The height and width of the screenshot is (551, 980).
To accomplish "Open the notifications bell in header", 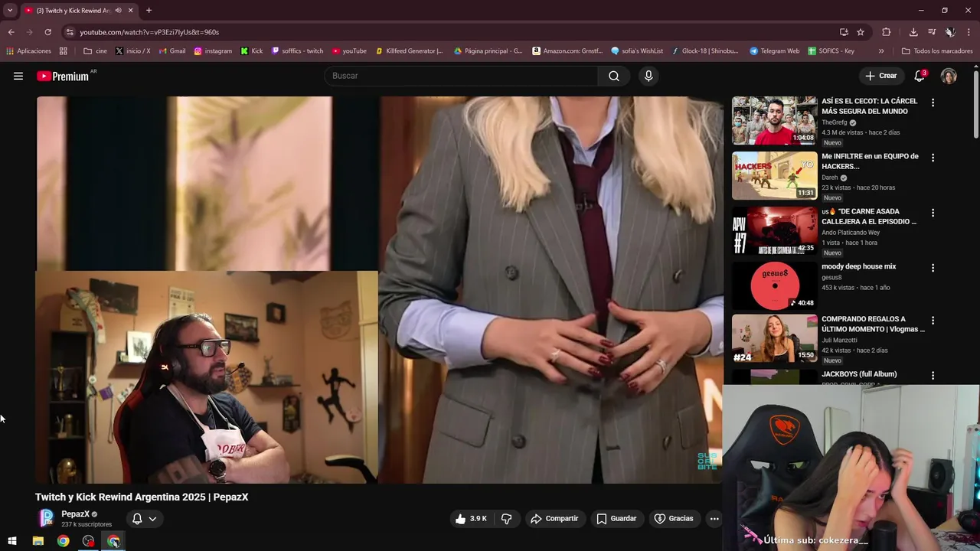I will click(x=920, y=76).
